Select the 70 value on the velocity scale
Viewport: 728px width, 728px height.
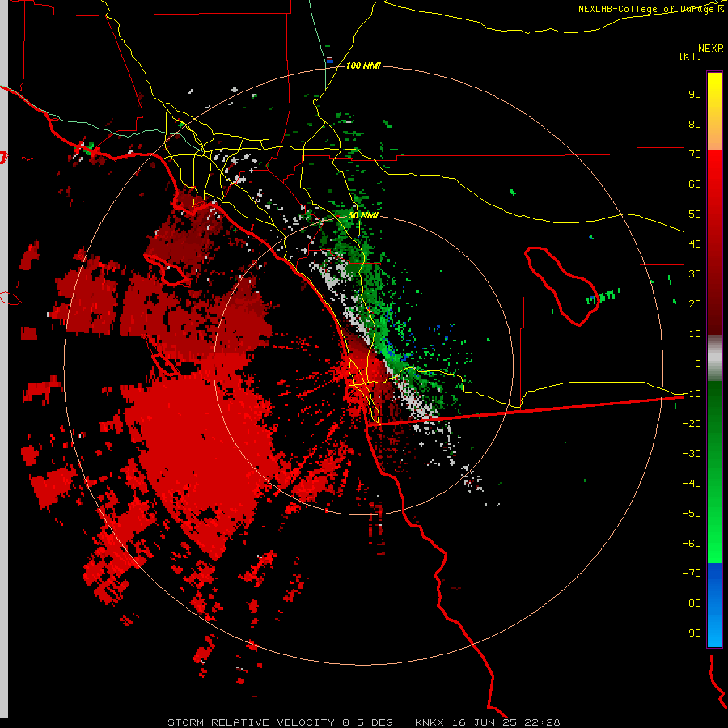coord(695,154)
